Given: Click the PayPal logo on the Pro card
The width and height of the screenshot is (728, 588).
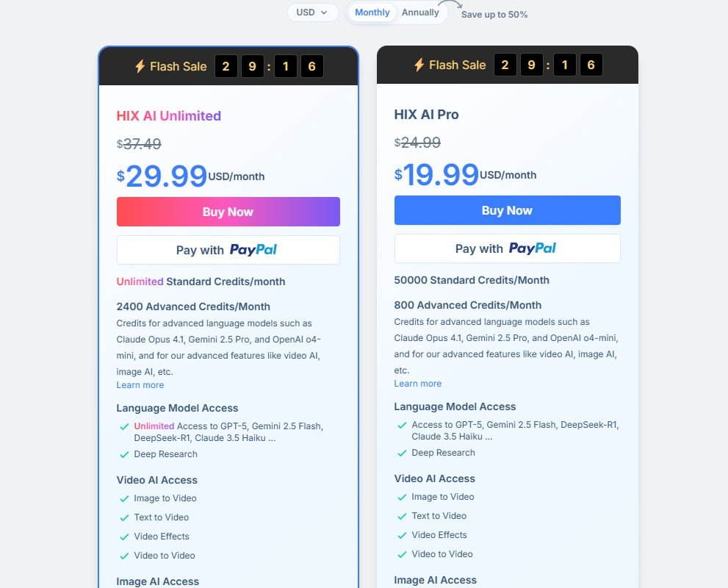Looking at the screenshot, I should click(532, 248).
